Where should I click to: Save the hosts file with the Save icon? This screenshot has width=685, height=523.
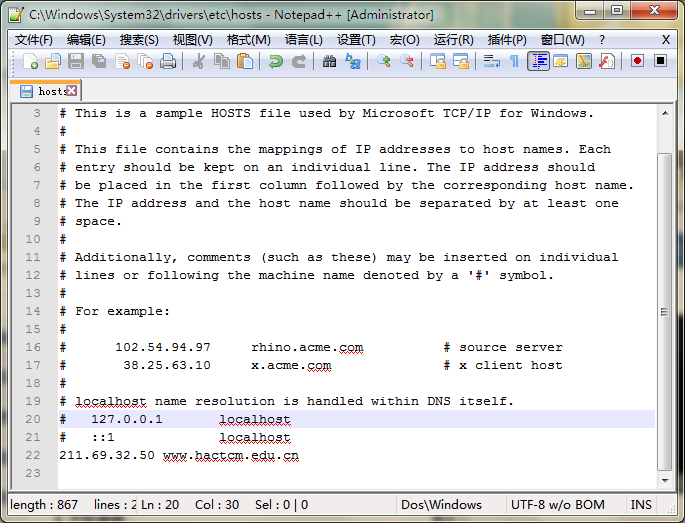click(x=76, y=62)
